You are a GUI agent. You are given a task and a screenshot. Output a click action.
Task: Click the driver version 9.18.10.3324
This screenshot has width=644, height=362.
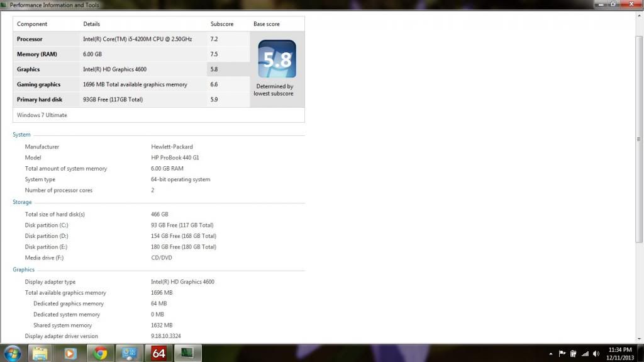coord(166,336)
